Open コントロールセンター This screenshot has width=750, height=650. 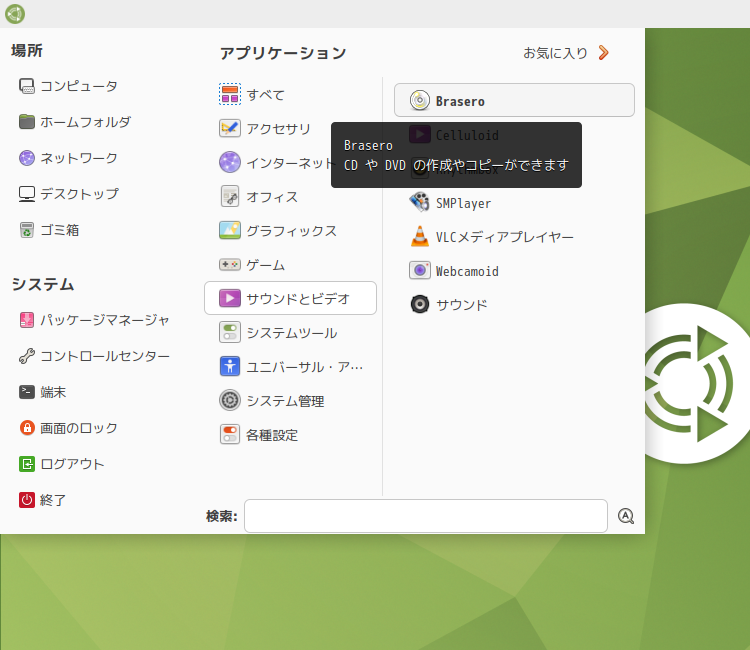coord(94,356)
